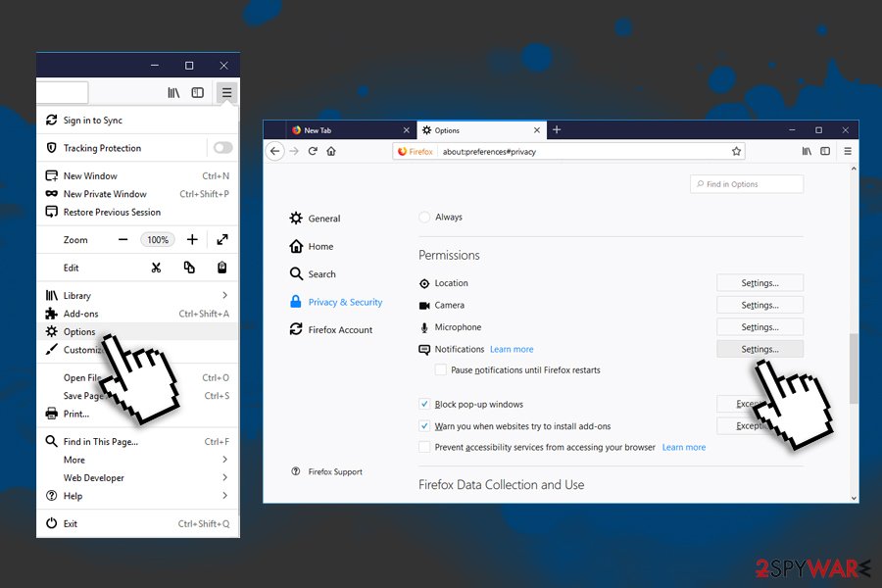
Task: Click the Find in Options search box
Action: [747, 184]
